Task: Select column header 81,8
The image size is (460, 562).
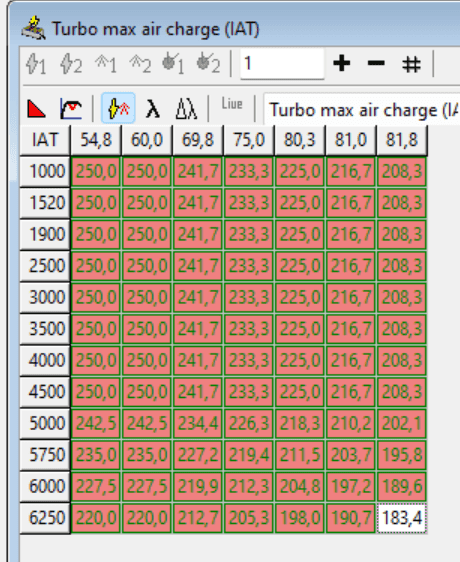Action: coord(402,140)
